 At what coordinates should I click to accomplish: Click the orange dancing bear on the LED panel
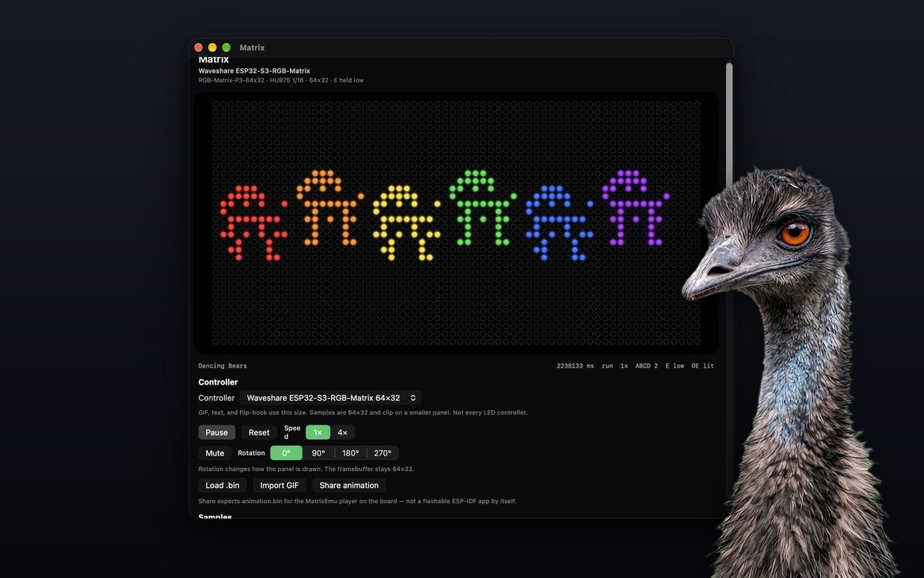coord(329,207)
